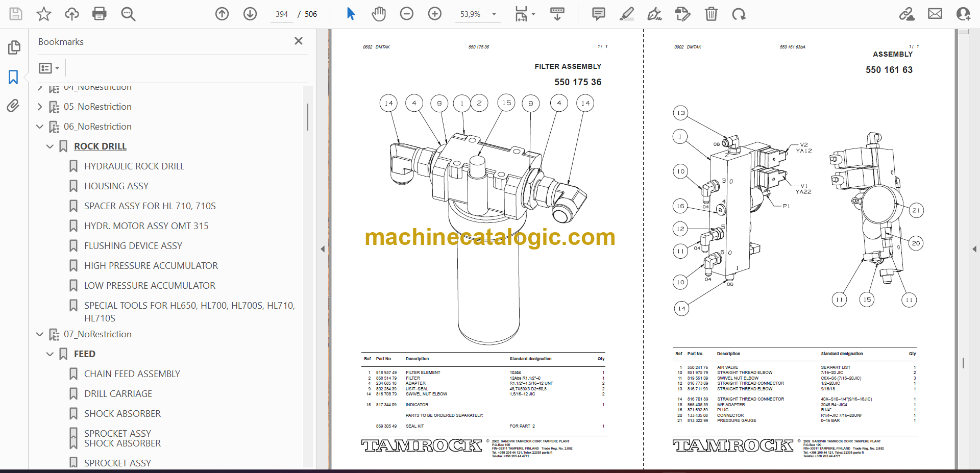
Task: Click the AIR VALVE description entry
Action: [x=727, y=367]
